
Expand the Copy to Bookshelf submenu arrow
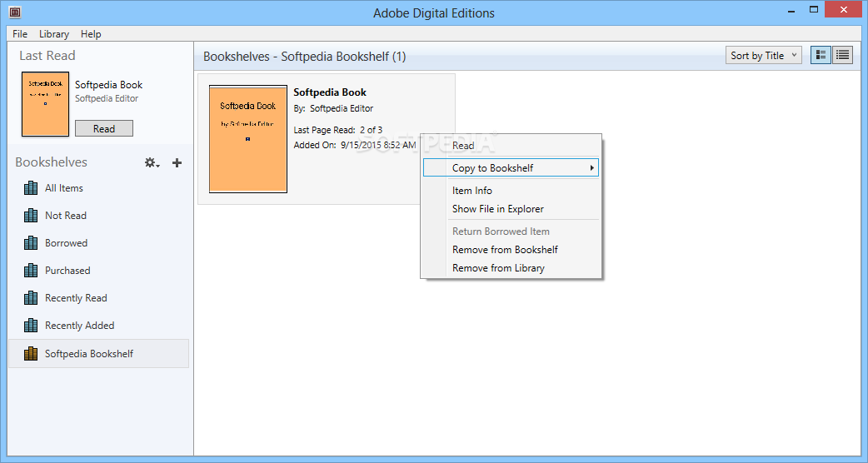click(x=591, y=167)
